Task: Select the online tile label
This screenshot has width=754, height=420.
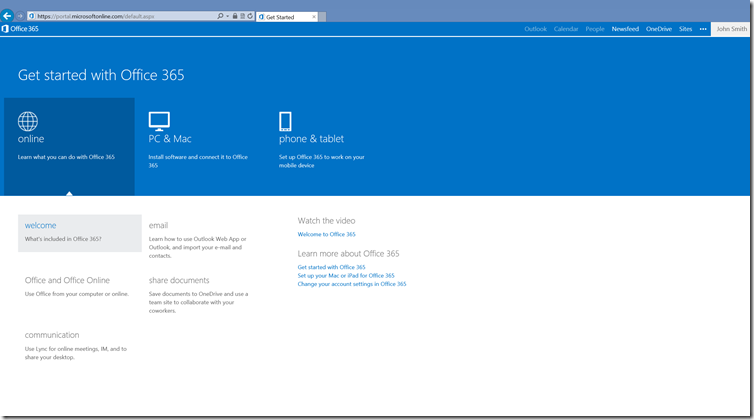Action: pyautogui.click(x=31, y=139)
